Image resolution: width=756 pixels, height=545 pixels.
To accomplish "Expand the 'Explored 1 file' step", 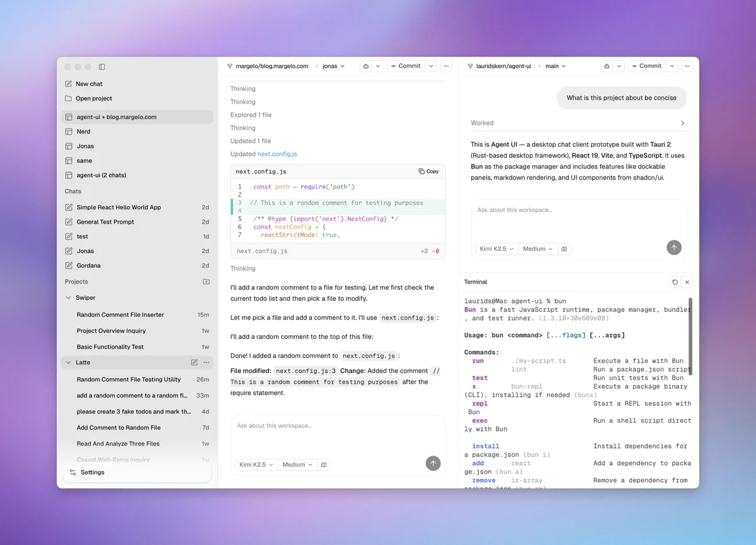I will coord(251,115).
